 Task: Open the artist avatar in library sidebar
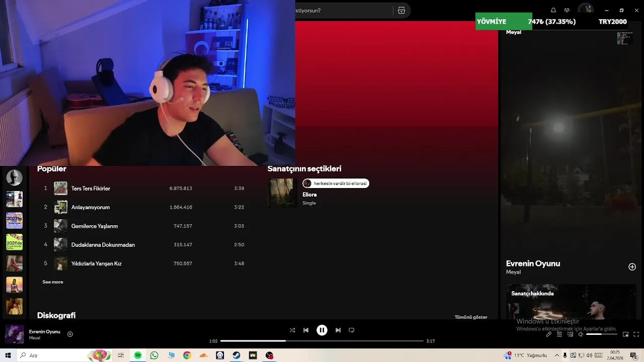tap(14, 177)
